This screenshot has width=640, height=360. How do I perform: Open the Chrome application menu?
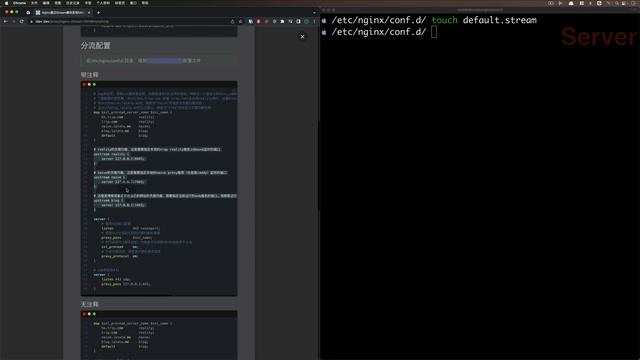click(19, 3)
